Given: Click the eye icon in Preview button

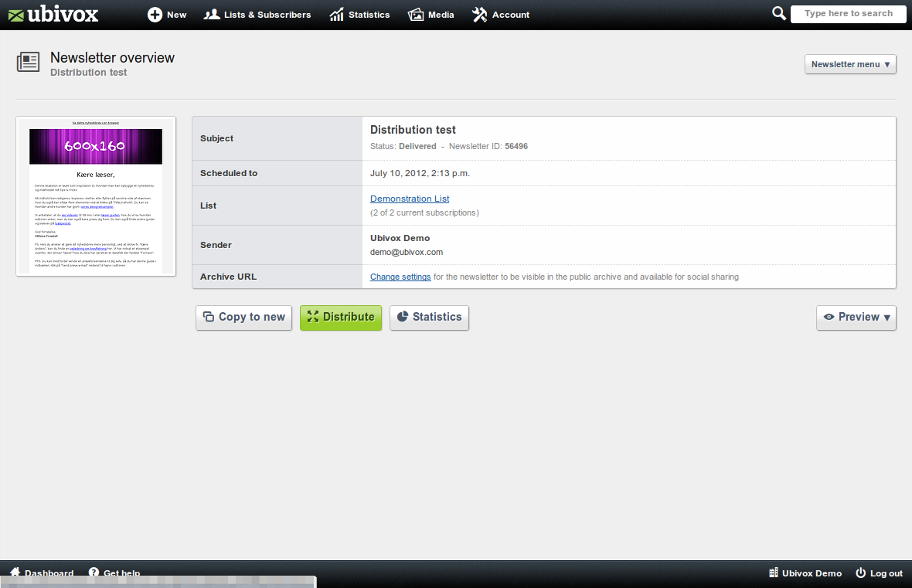Looking at the screenshot, I should (829, 317).
